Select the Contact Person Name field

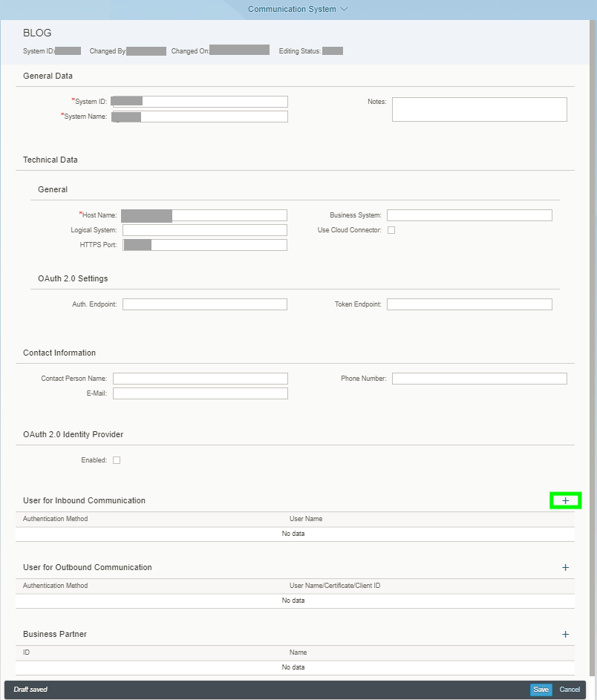[x=200, y=379]
